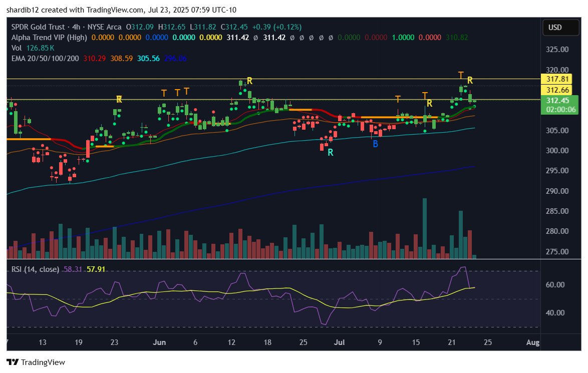This screenshot has width=588, height=373.
Task: Click the low price L311.82
Action: coord(203,27)
